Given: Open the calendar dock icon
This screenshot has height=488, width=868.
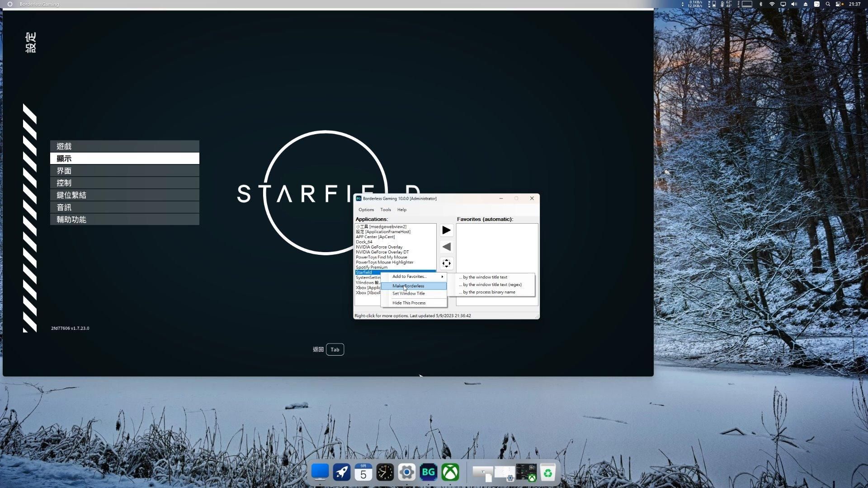Looking at the screenshot, I should pyautogui.click(x=363, y=473).
